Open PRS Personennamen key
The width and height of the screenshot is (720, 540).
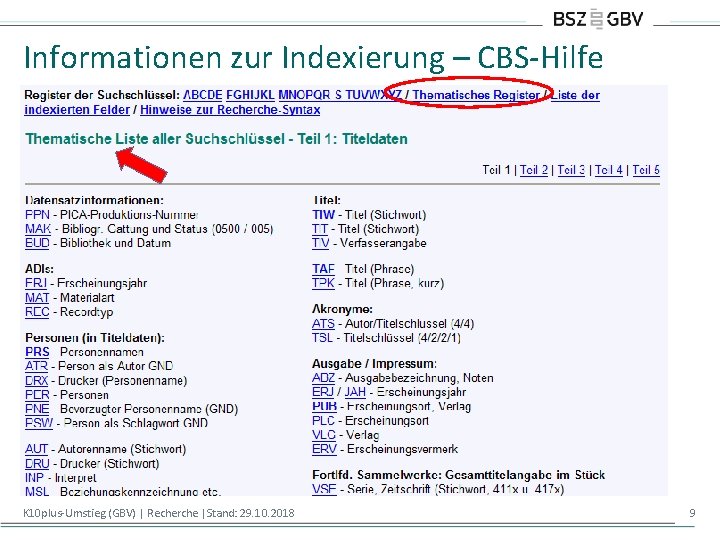point(37,352)
